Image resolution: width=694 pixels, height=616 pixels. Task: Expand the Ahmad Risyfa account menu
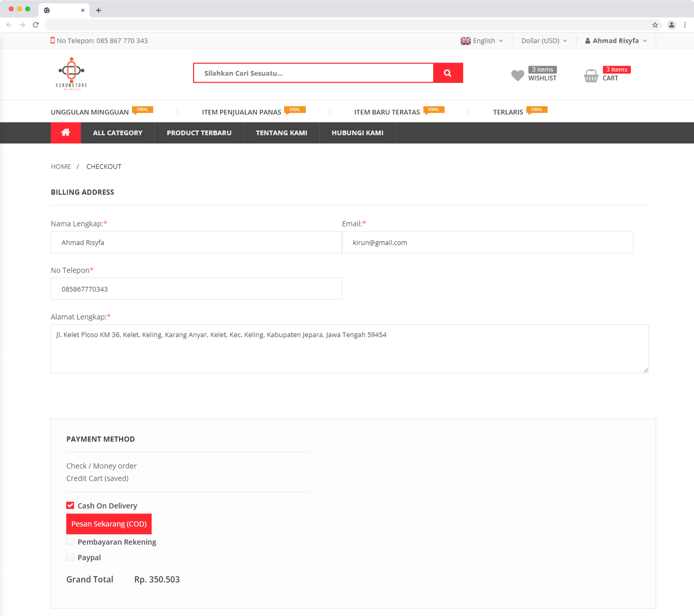pos(616,41)
